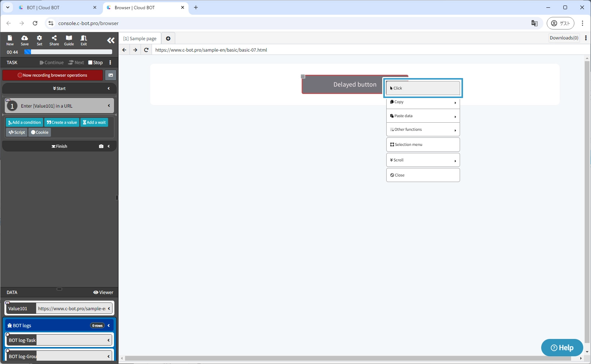Click the Share icon
The height and width of the screenshot is (364, 591).
[54, 40]
